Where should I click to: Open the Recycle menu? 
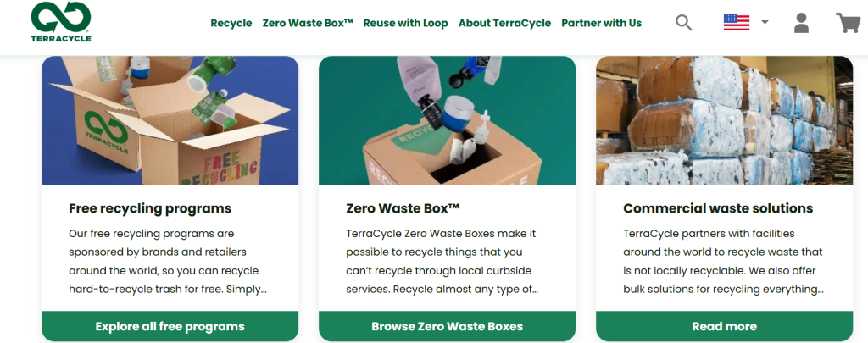point(231,23)
